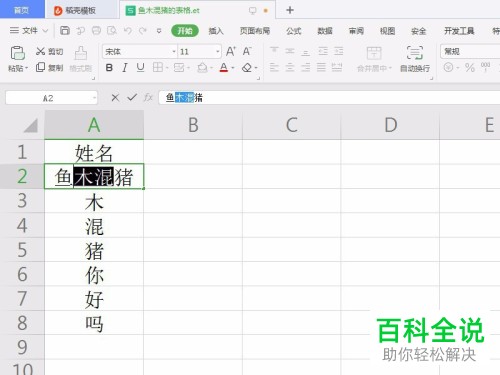500x375 pixels.
Task: Click the align left icon
Action: coord(274,67)
